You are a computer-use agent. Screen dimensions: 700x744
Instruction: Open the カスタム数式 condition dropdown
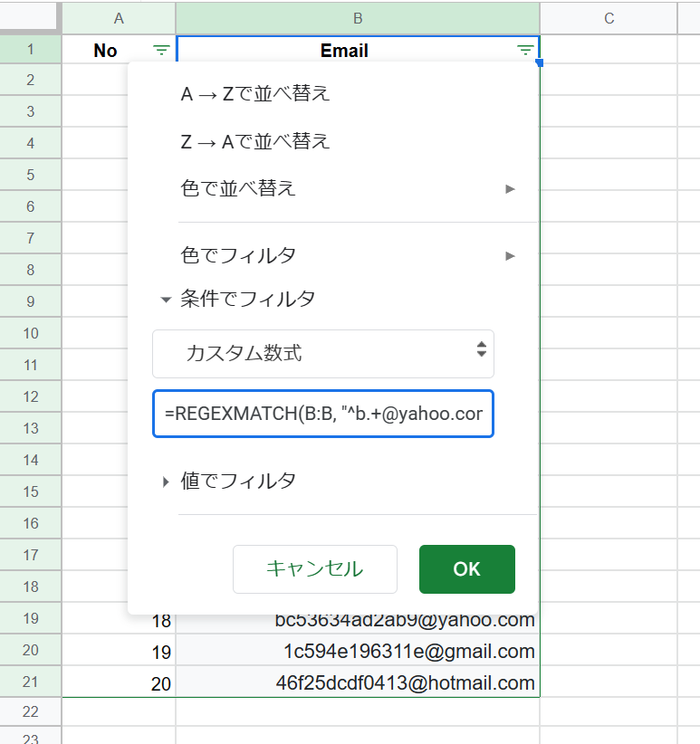click(x=323, y=353)
